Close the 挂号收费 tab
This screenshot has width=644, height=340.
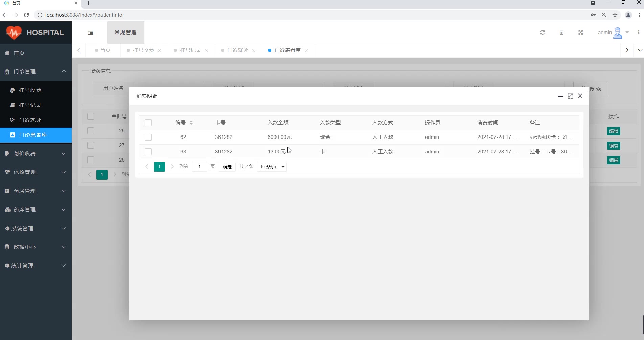[x=160, y=51]
